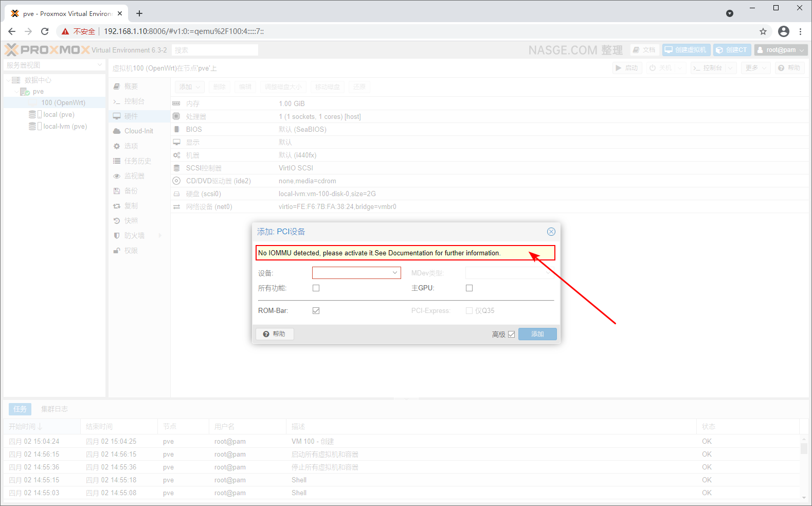Open the 设备 device dropdown
The height and width of the screenshot is (506, 812).
(x=395, y=273)
